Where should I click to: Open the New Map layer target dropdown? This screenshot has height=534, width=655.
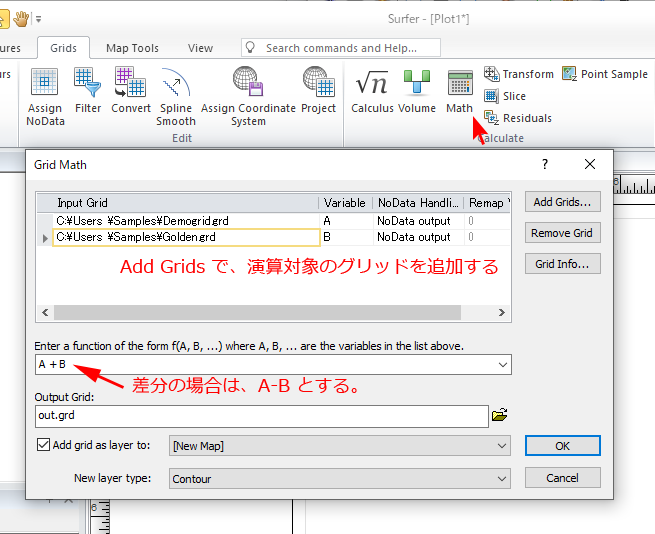click(502, 445)
